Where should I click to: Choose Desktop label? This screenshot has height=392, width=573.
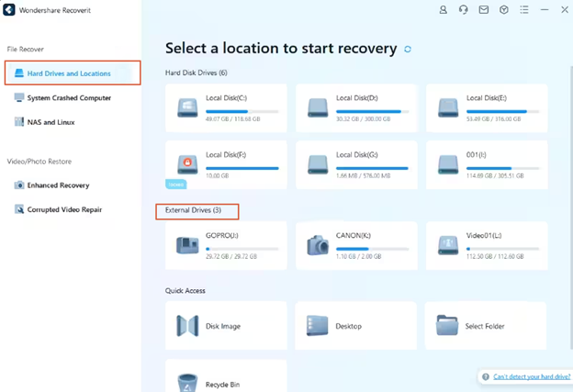[349, 326]
